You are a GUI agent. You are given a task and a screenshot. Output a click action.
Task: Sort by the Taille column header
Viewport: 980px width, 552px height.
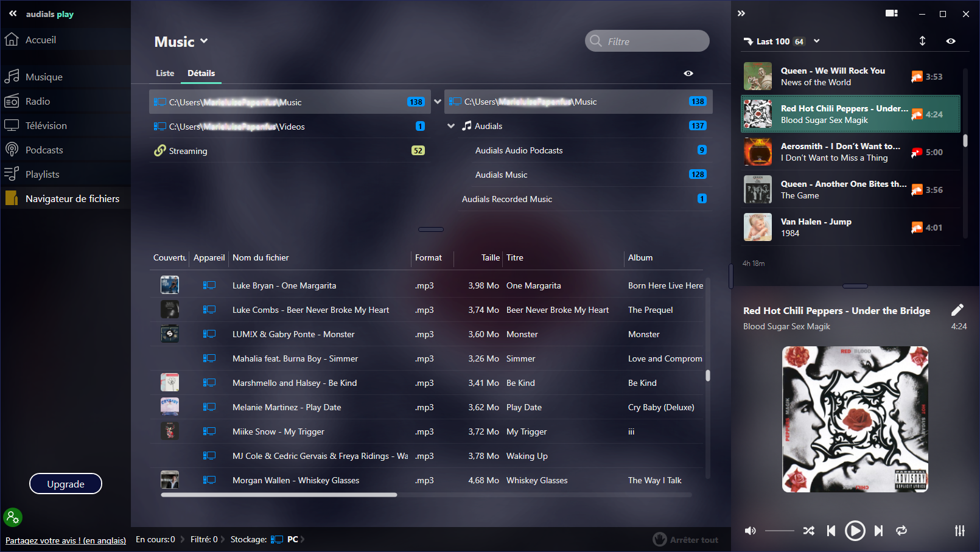pos(490,257)
